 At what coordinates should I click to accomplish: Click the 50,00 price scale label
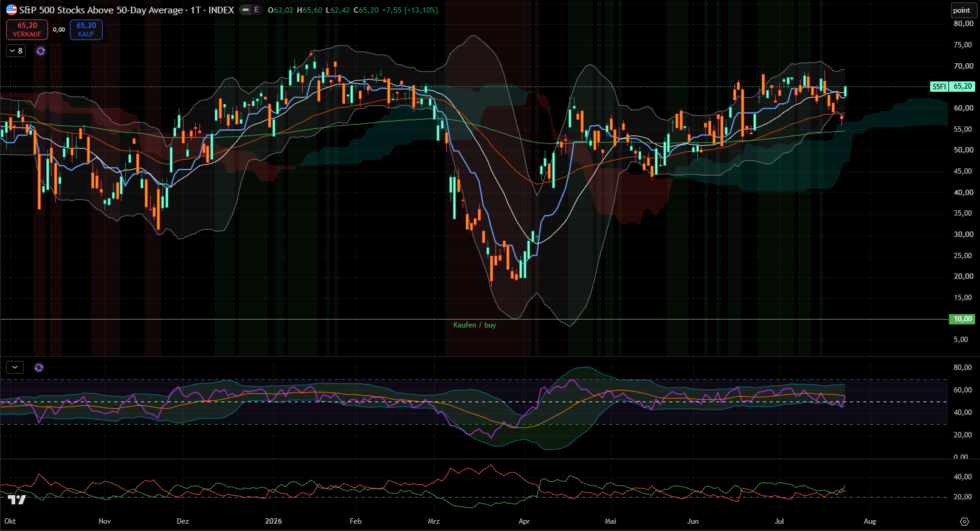[x=964, y=150]
